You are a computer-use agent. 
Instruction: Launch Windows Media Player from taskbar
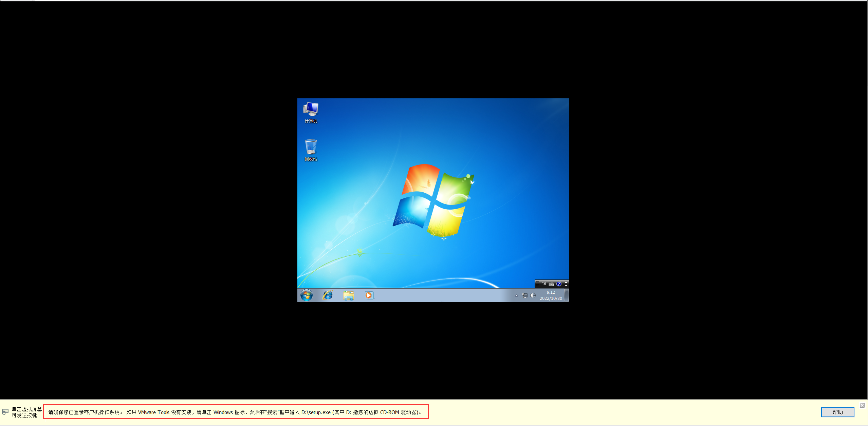click(369, 295)
